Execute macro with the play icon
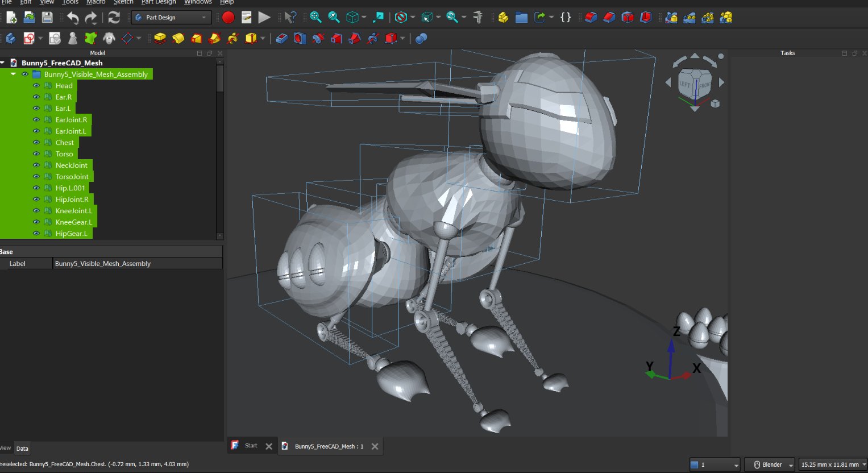The height and width of the screenshot is (473, 868). click(264, 18)
